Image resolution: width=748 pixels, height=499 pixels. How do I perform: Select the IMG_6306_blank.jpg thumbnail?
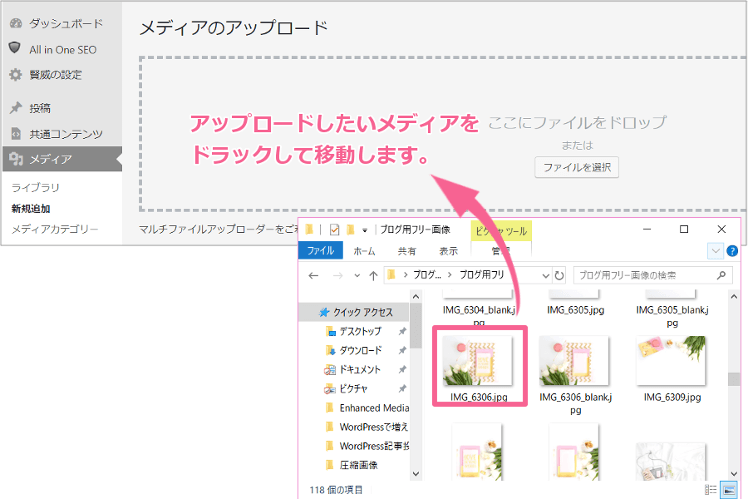click(574, 361)
